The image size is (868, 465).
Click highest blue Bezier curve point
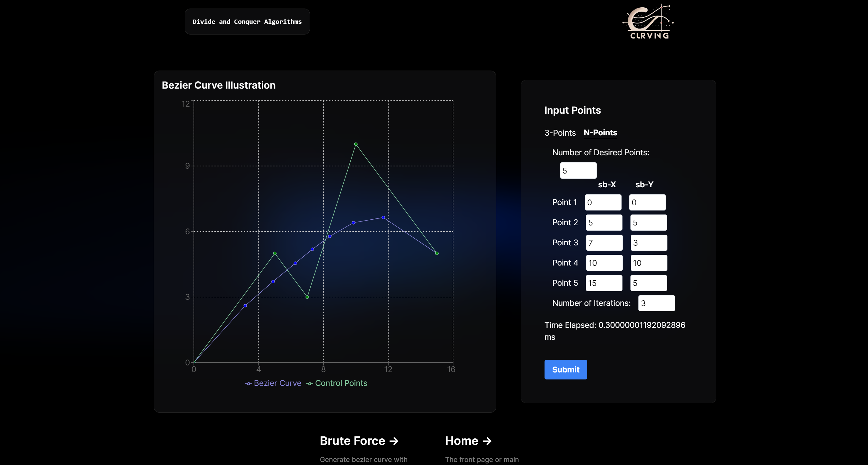coord(383,218)
